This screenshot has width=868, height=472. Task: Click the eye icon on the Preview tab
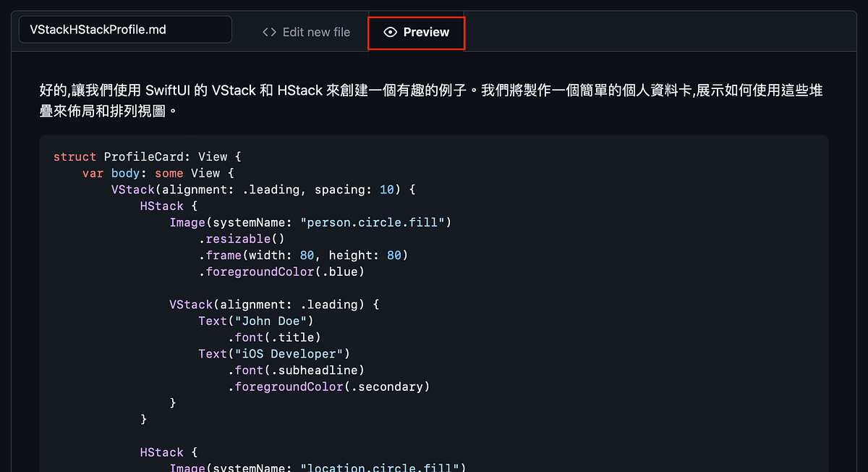tap(391, 32)
